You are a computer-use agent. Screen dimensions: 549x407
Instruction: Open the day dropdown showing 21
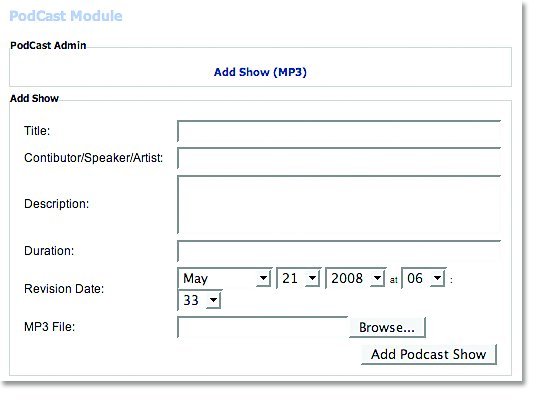[298, 278]
